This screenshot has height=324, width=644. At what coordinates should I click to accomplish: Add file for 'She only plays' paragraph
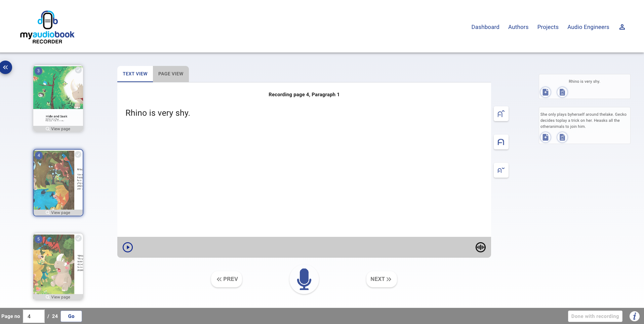(546, 137)
